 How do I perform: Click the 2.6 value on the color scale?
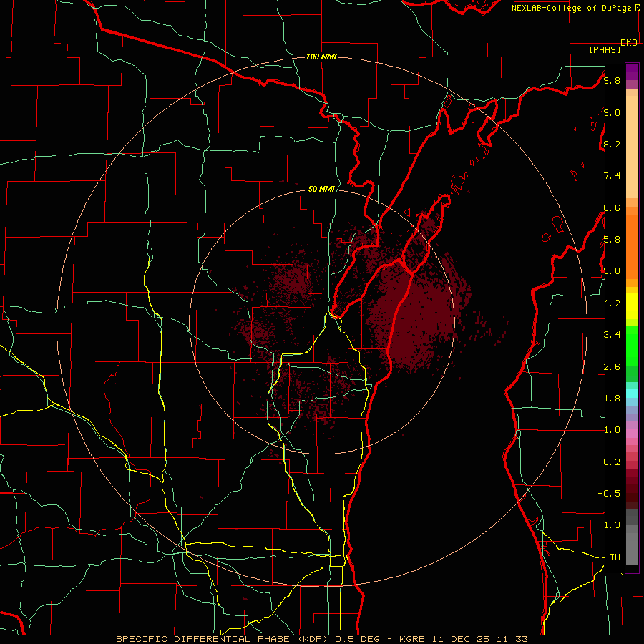pos(612,367)
